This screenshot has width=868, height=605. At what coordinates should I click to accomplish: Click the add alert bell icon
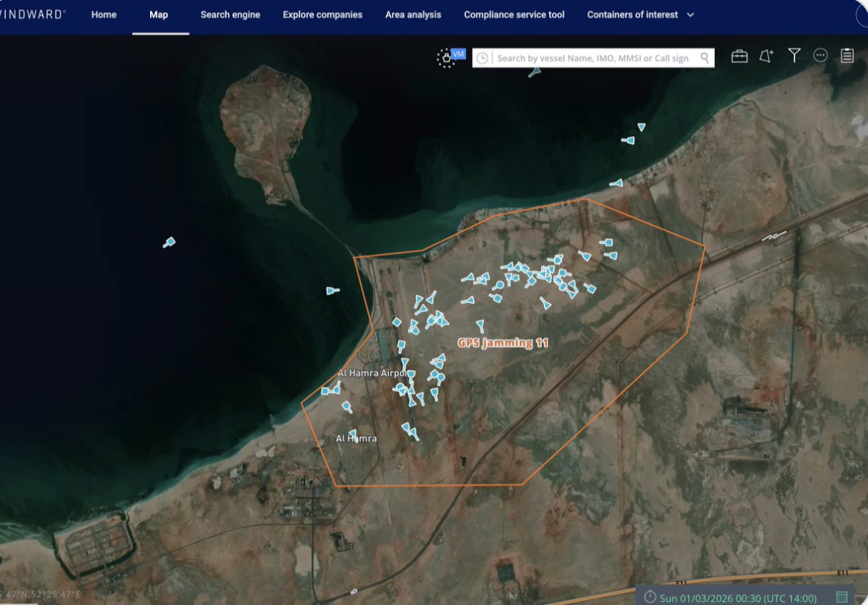766,56
